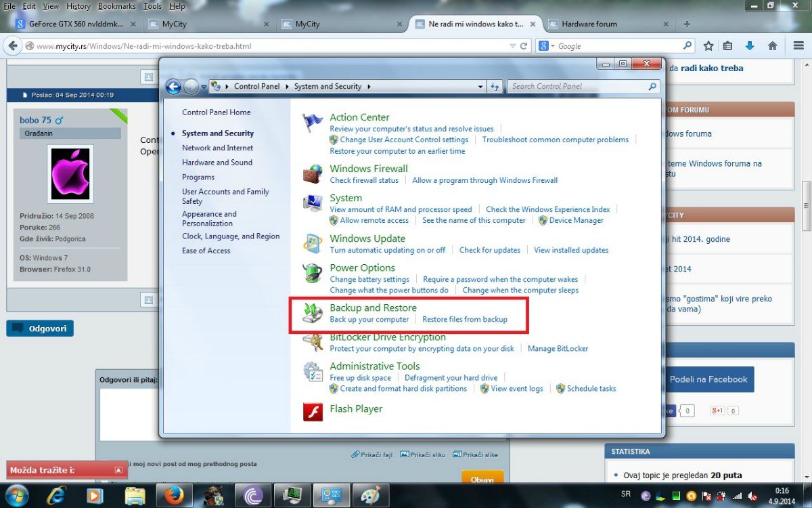This screenshot has width=812, height=508.
Task: Go back using Firefox back button
Action: pos(12,46)
